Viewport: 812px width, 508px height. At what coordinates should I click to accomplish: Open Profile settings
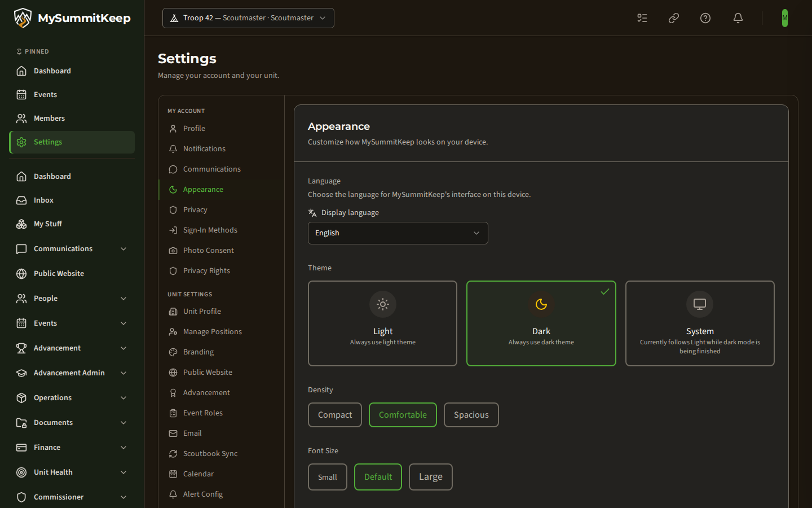click(221, 129)
